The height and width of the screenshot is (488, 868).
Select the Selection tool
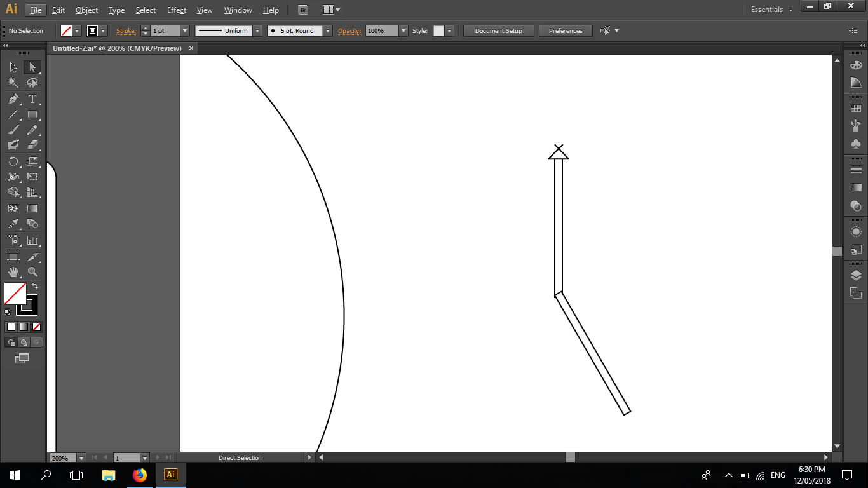tap(13, 67)
